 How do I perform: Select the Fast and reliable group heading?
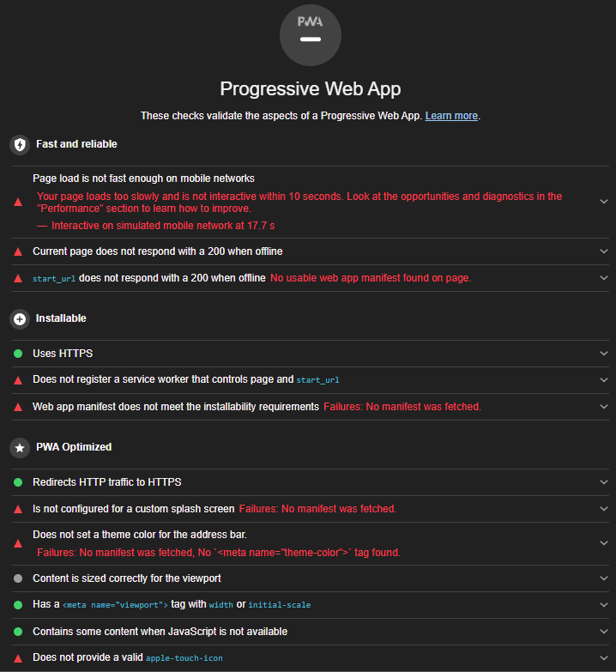[76, 144]
